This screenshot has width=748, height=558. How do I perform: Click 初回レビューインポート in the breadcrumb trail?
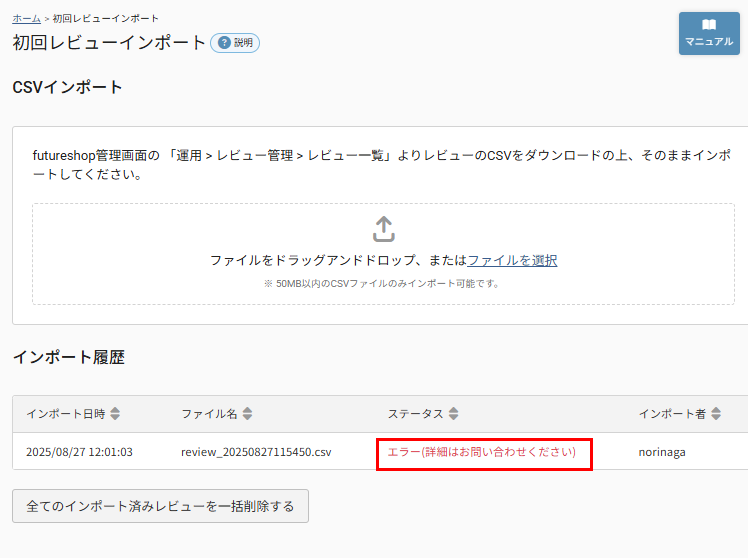point(105,18)
